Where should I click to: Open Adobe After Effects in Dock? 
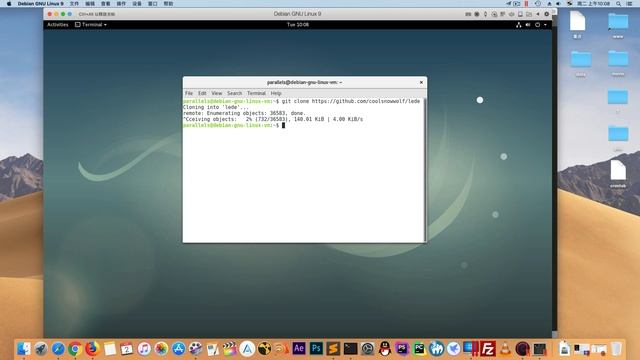pos(299,349)
